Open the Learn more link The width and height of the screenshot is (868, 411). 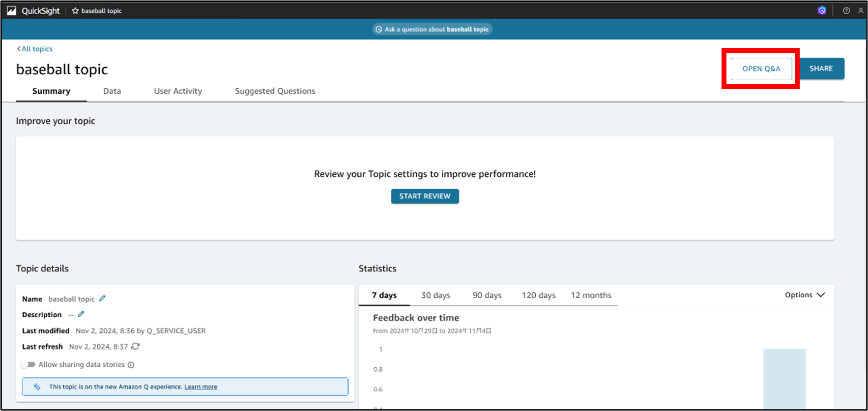coord(201,387)
